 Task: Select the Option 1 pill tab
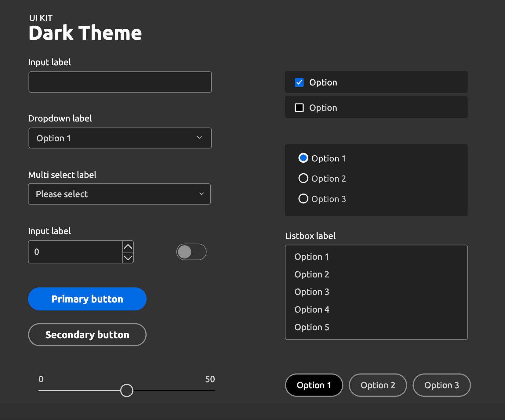click(314, 385)
